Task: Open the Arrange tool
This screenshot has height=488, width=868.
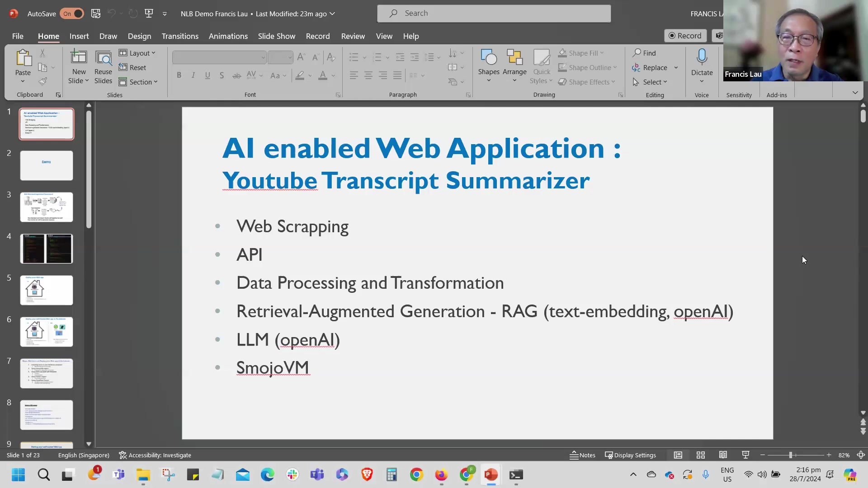Action: (x=514, y=66)
